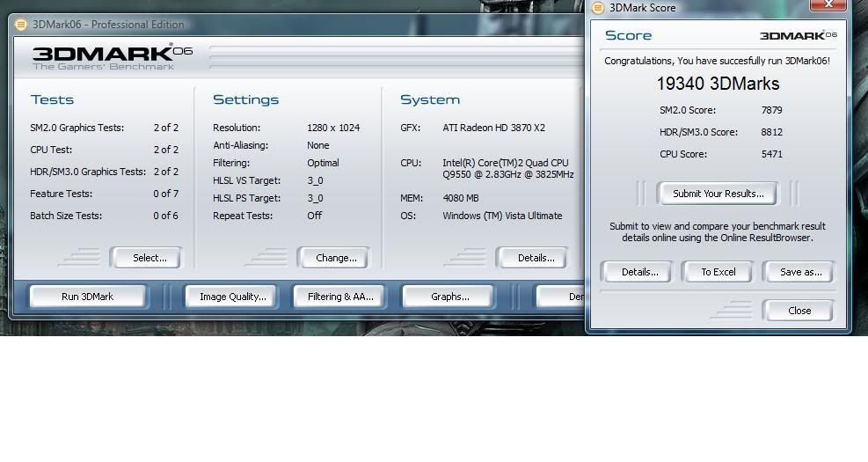
Task: Click the 3DMark Score window title icon
Action: point(598,8)
